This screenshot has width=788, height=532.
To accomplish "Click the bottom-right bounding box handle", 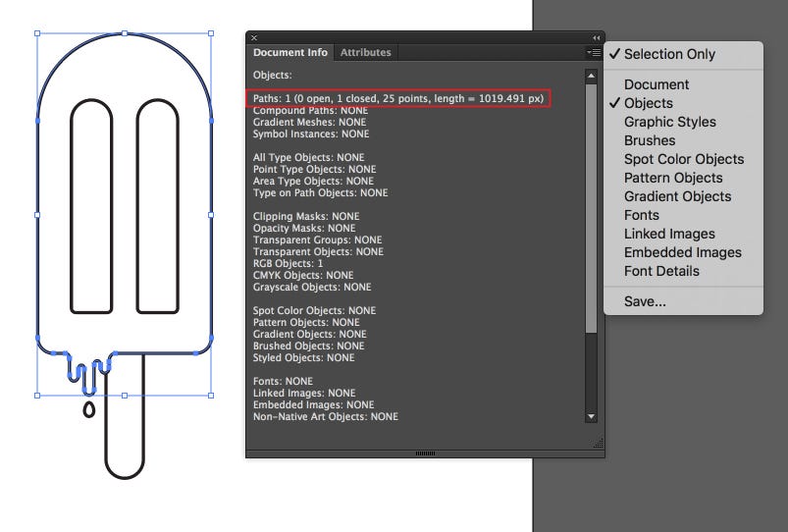I will click(x=211, y=396).
